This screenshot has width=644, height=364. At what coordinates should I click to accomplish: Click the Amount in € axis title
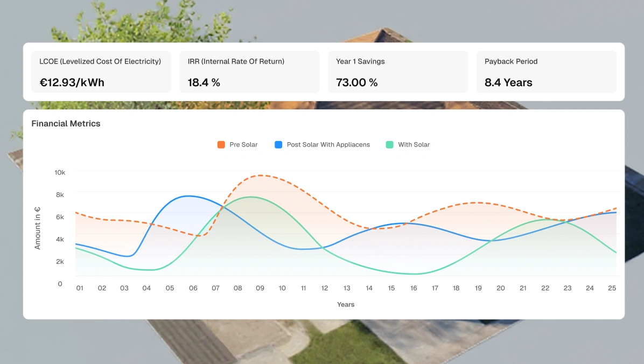[37, 228]
